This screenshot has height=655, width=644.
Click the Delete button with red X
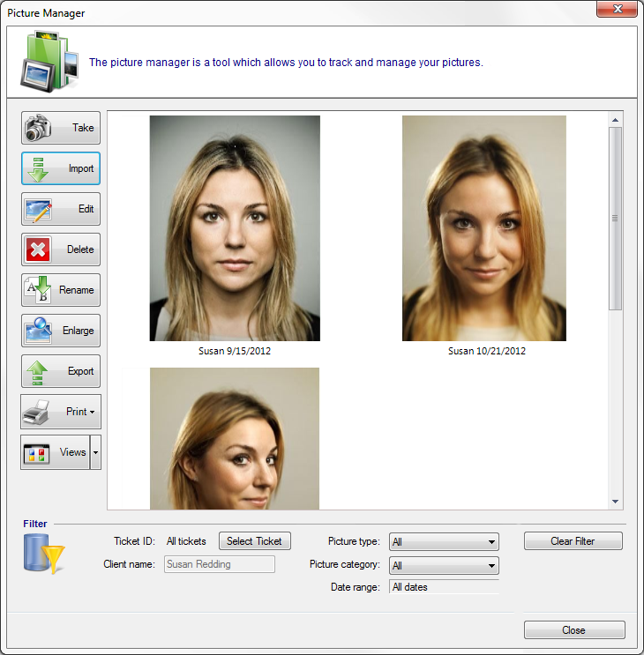(x=61, y=249)
